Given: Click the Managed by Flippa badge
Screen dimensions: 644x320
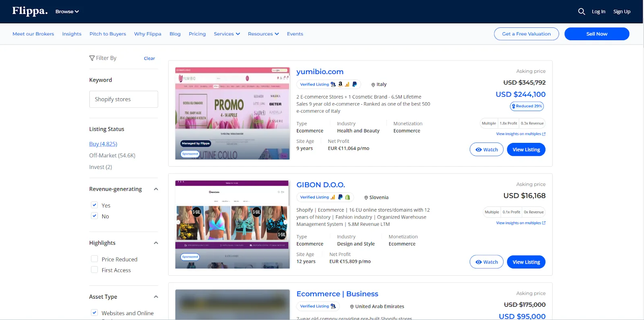Looking at the screenshot, I should 196,143.
